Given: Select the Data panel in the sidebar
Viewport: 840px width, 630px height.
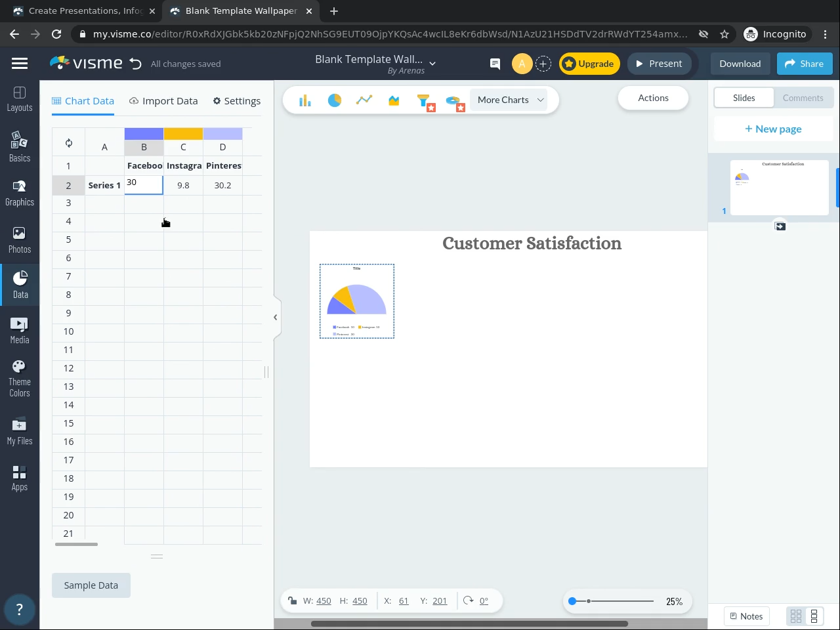Looking at the screenshot, I should click(x=20, y=285).
